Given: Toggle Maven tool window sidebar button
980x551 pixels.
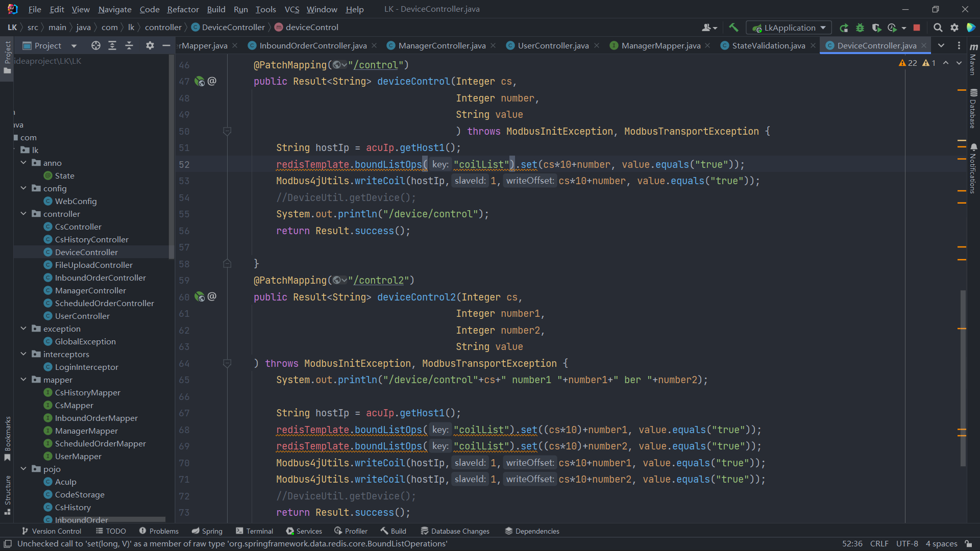Looking at the screenshot, I should click(973, 59).
